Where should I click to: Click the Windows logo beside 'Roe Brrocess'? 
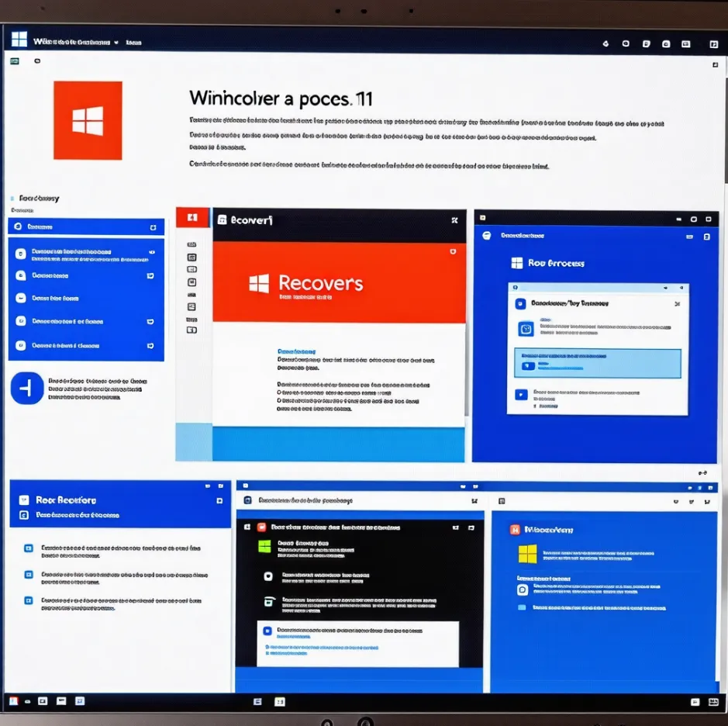pyautogui.click(x=517, y=264)
